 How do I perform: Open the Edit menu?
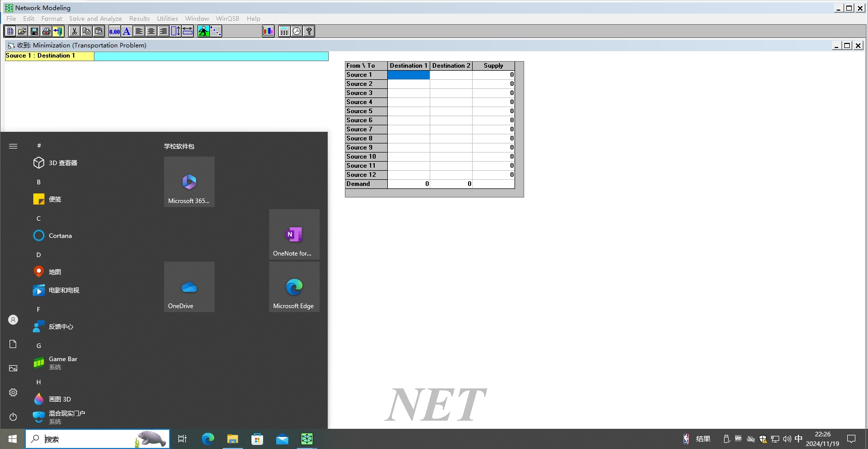tap(29, 19)
